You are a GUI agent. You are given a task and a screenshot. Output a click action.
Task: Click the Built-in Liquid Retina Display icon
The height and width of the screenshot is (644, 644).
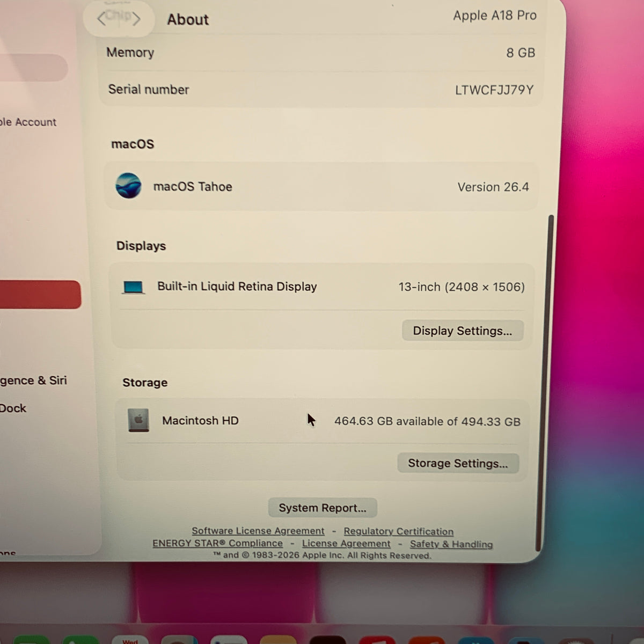[133, 287]
